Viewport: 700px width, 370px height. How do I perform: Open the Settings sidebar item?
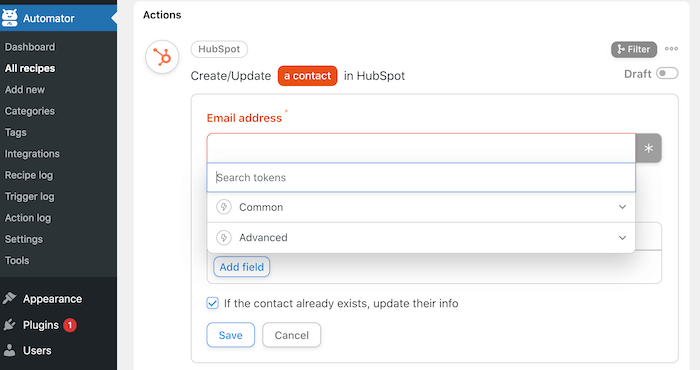pos(24,239)
